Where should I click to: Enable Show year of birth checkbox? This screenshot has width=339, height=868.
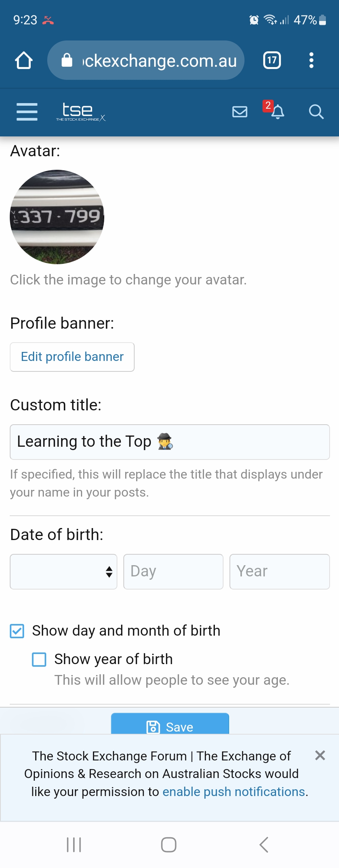pos(39,659)
